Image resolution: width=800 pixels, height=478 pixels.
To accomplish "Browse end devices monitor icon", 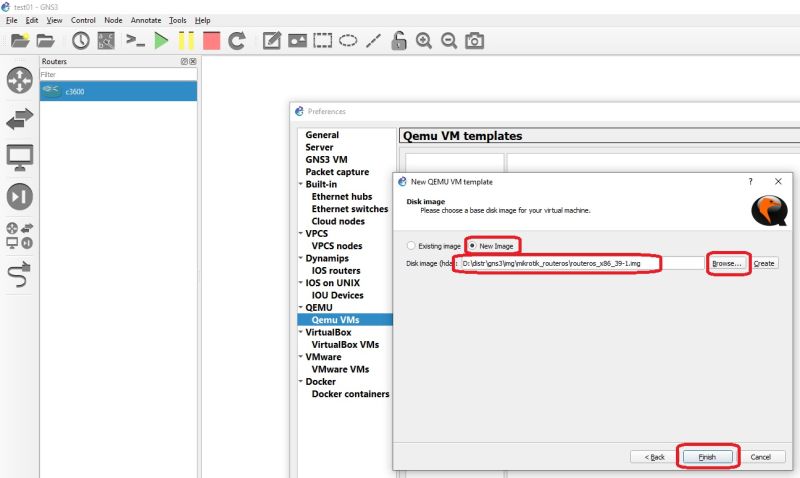I will click(x=20, y=158).
